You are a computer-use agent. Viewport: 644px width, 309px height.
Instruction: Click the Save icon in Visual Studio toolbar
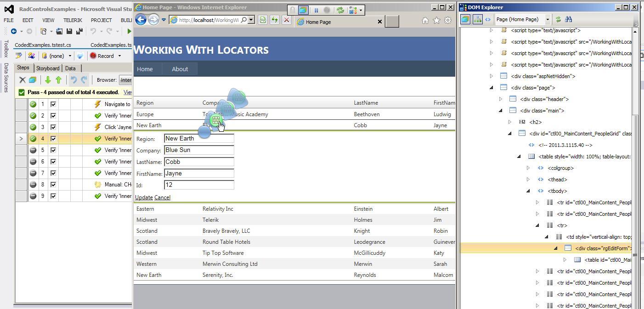69,31
